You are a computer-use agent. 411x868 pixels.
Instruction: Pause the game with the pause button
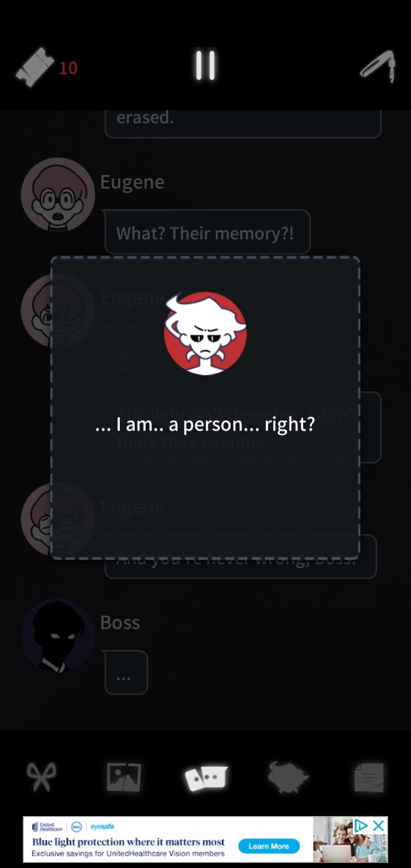coord(205,65)
